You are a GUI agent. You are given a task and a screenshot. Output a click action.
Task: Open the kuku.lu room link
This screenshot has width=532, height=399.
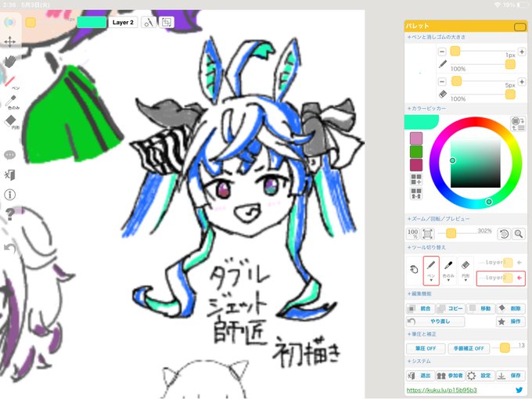441,390
